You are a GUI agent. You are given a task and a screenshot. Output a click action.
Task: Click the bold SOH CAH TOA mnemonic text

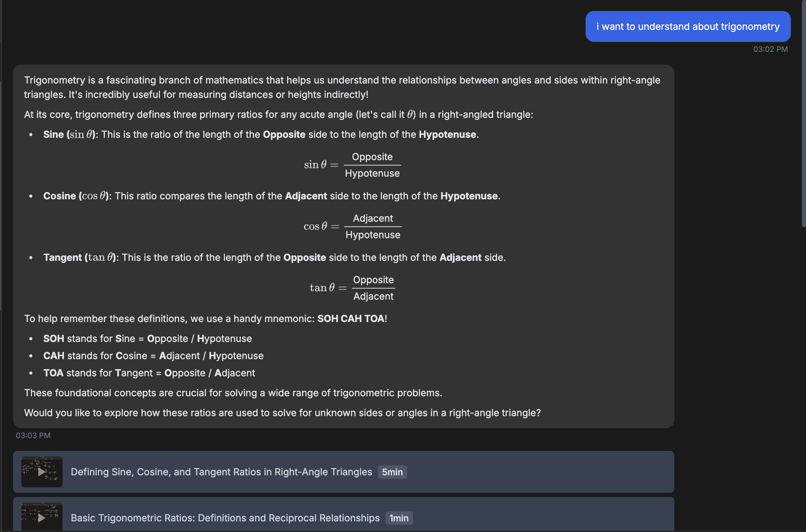coord(351,319)
